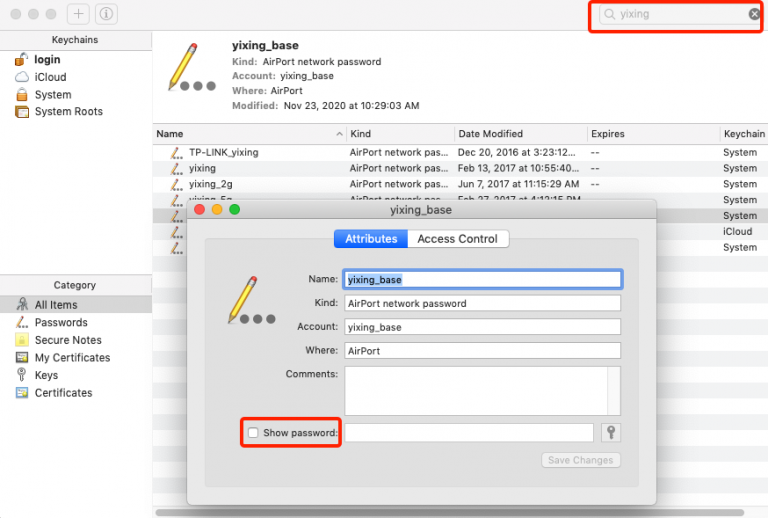The image size is (768, 518).
Task: Close the yixing_base dialog window
Action: 199,210
